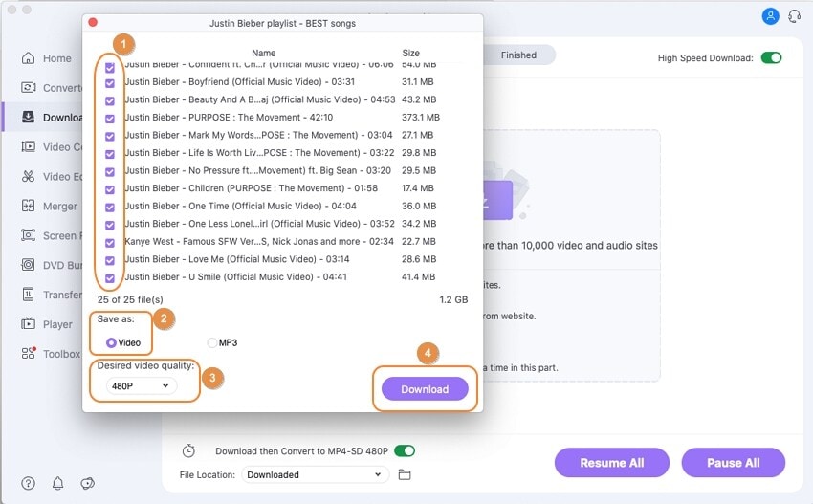Viewport: 813px width, 504px height.
Task: Click the 25 of 25 file(s) label
Action: [x=130, y=299]
